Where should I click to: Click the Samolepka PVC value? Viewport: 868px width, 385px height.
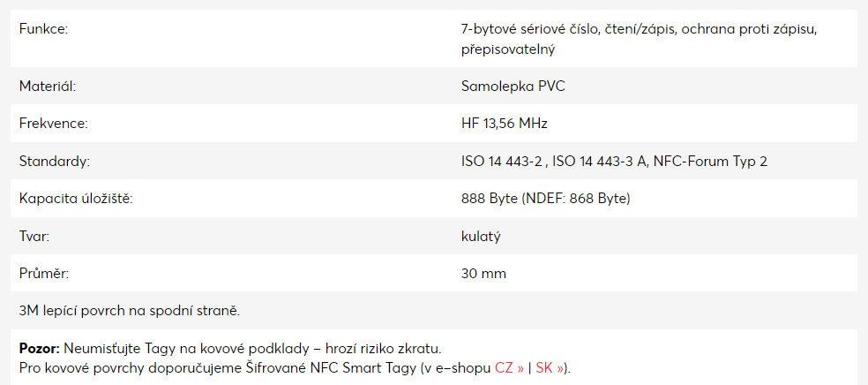513,87
